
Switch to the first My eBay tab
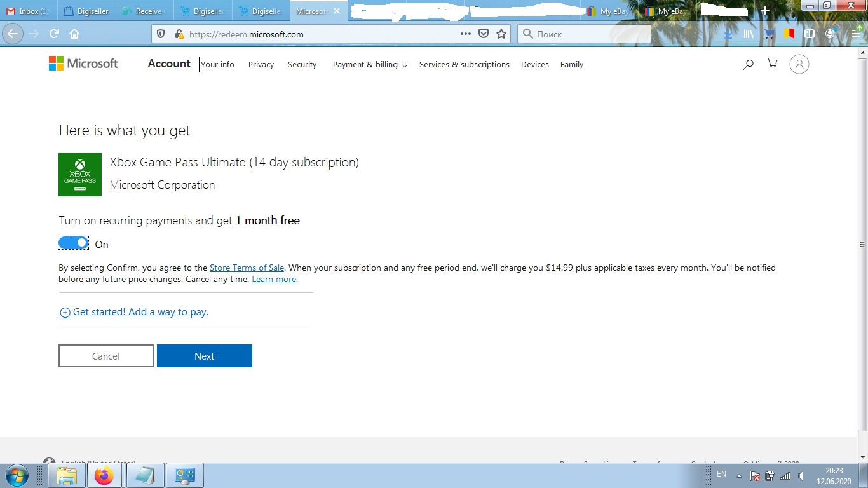[x=608, y=11]
